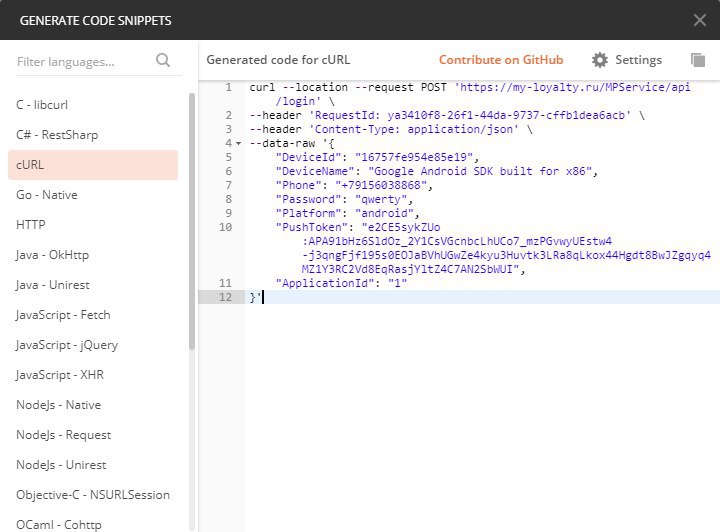Collapse the data-raw block on line 4

click(238, 144)
